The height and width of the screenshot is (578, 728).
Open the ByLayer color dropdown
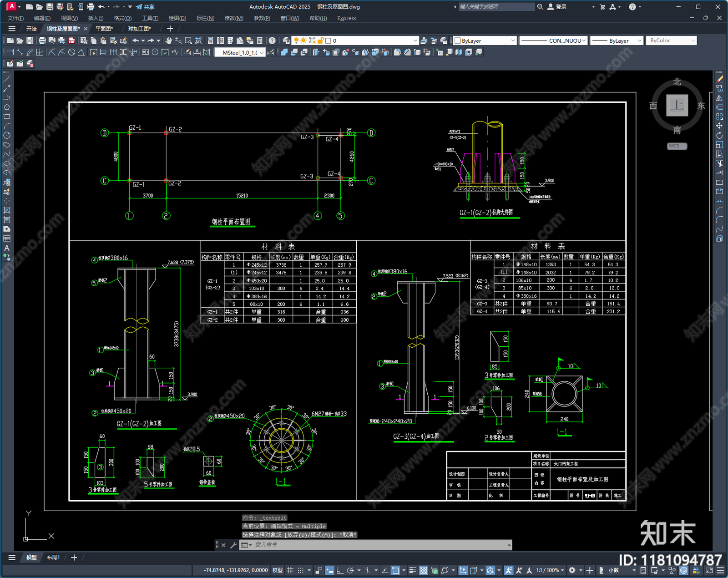[x=485, y=41]
